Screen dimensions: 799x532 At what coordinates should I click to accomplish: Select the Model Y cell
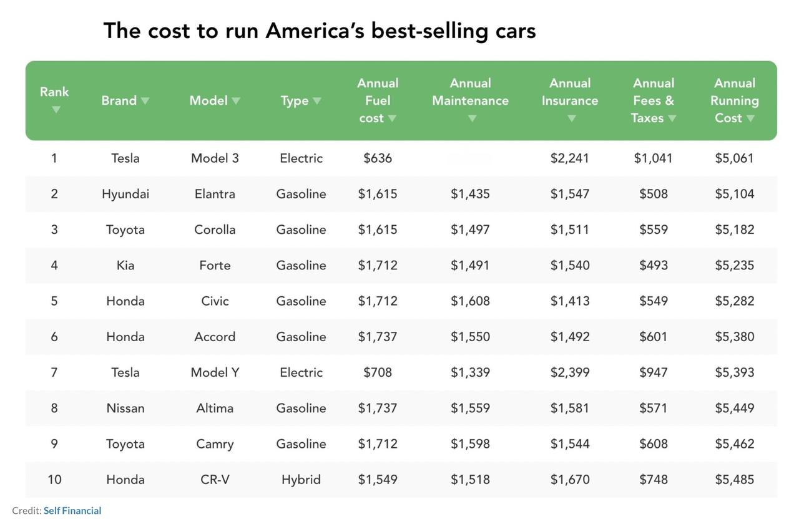pos(215,372)
